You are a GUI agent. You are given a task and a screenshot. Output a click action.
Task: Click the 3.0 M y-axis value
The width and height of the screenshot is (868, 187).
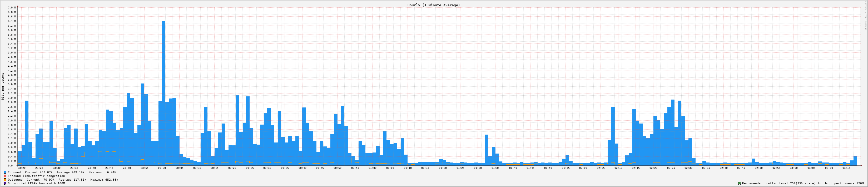12,98
